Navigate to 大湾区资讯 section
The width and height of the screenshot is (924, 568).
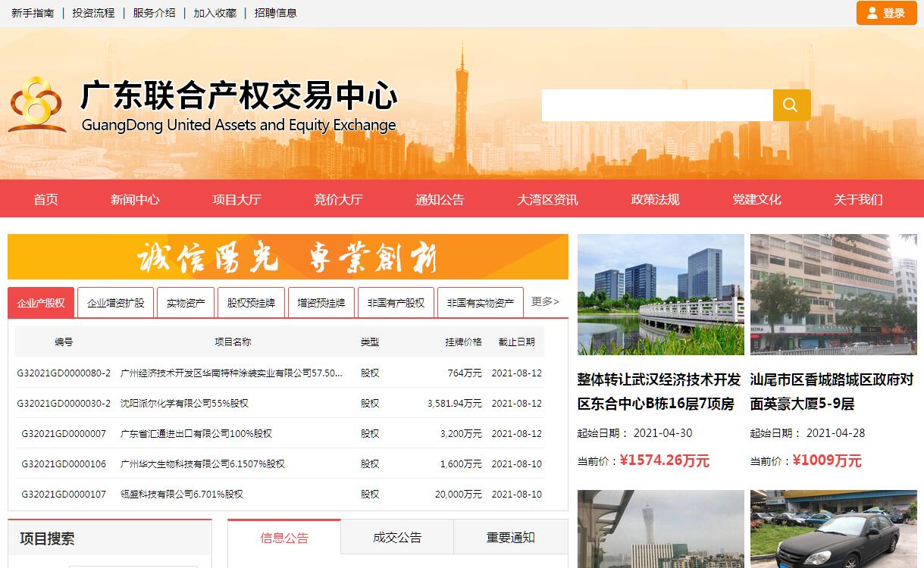click(547, 199)
